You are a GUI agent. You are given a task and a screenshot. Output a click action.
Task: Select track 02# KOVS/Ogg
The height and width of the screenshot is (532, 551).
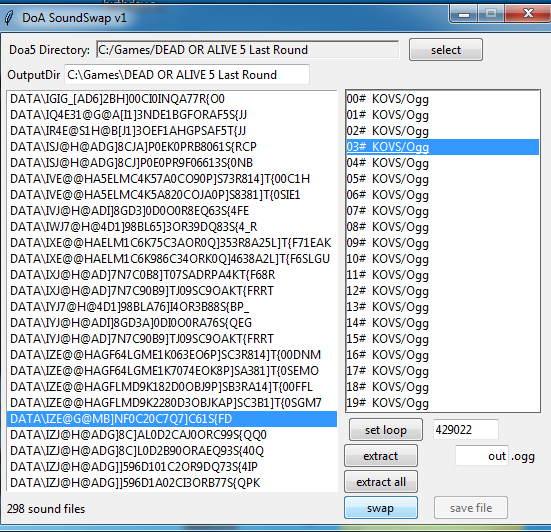(443, 131)
